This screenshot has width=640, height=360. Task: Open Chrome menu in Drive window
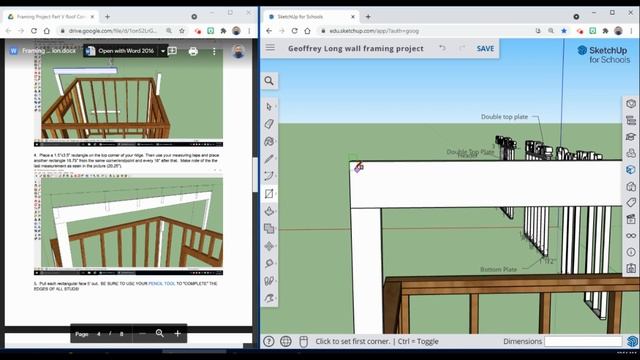point(249,31)
